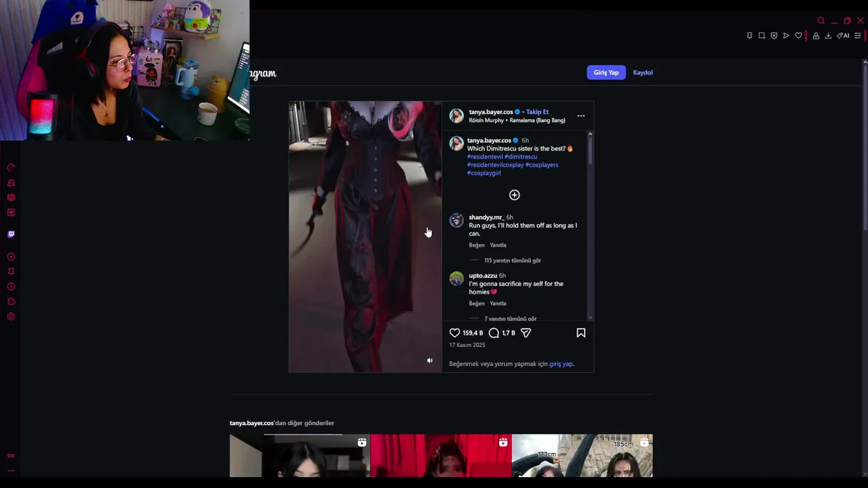Open GX Cleaner broom icon in sidebar
The width and height of the screenshot is (868, 488).
click(x=11, y=182)
